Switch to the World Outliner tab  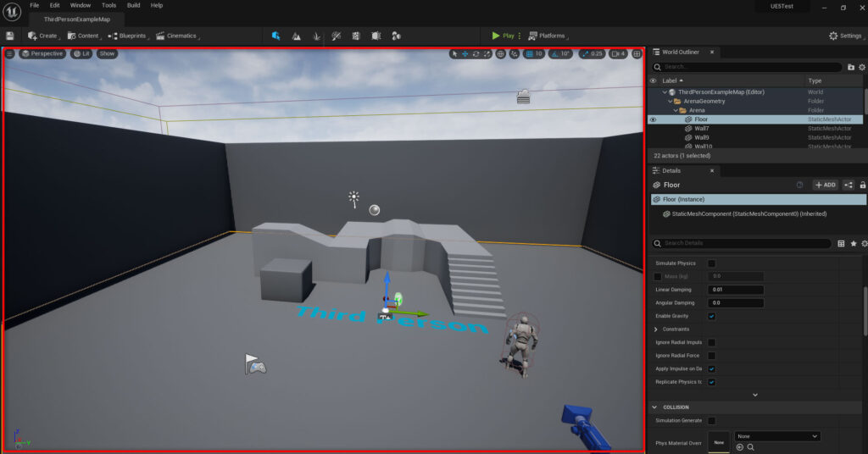click(681, 52)
